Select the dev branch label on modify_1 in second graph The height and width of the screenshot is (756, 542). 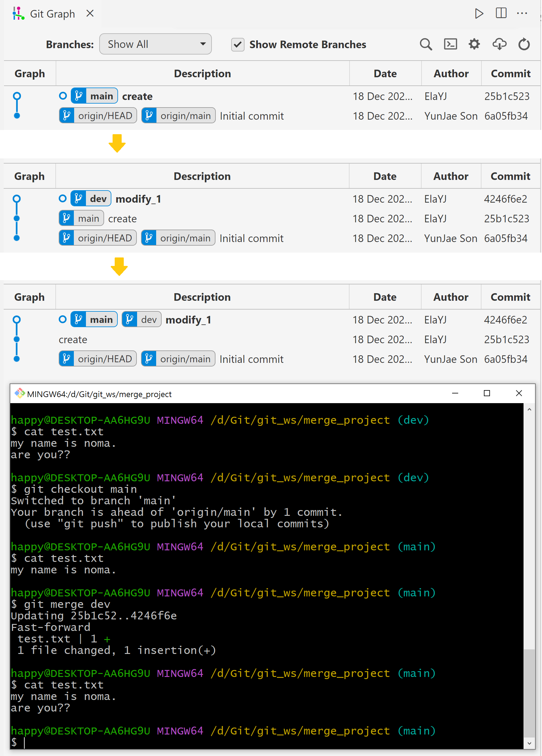(x=91, y=199)
